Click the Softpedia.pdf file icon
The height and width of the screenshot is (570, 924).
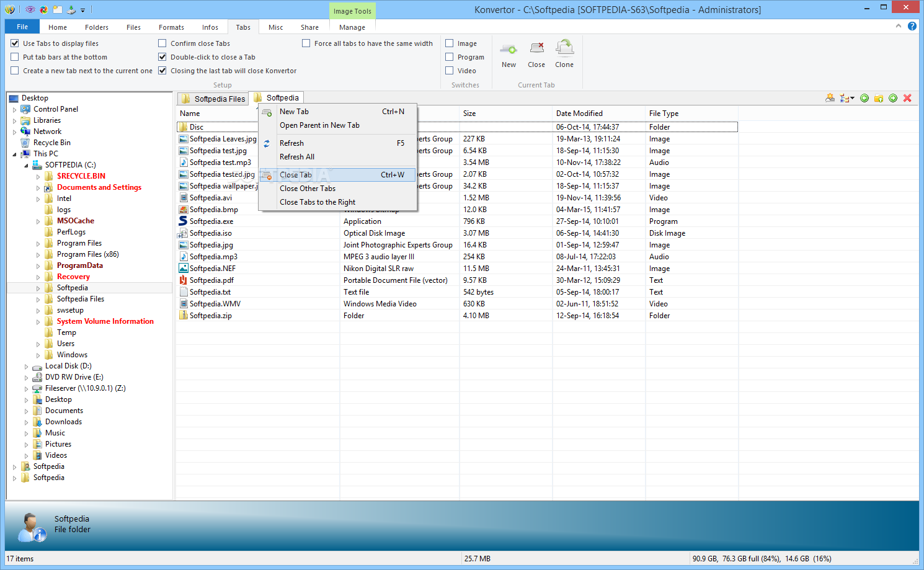183,280
